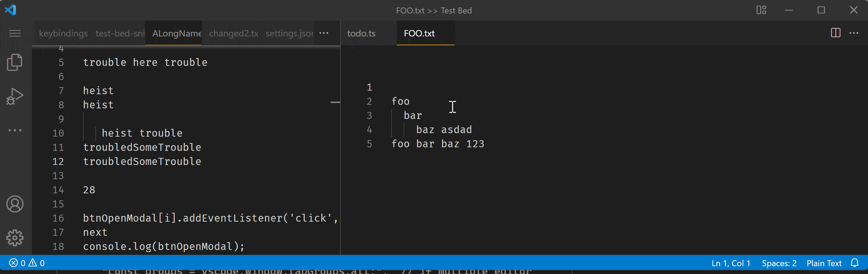This screenshot has height=274, width=868.
Task: Open the Accounts icon in activity bar
Action: click(15, 204)
